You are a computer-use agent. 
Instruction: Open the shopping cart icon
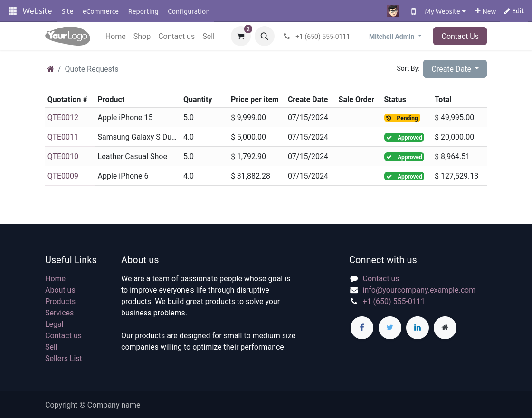tap(241, 36)
